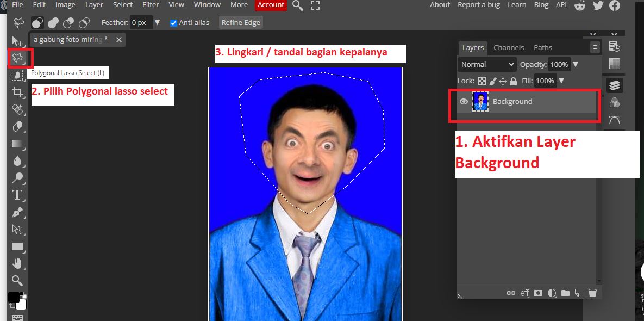This screenshot has height=321, width=644.
Task: Click the link layers icon
Action: coord(511,293)
